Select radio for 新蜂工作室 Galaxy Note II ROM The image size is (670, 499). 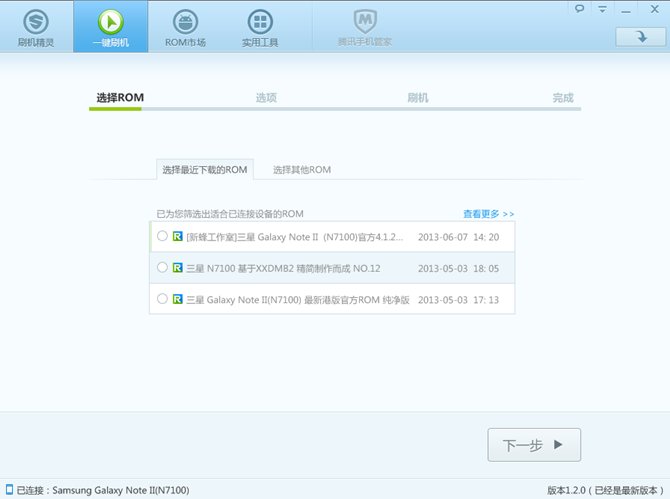tap(162, 236)
